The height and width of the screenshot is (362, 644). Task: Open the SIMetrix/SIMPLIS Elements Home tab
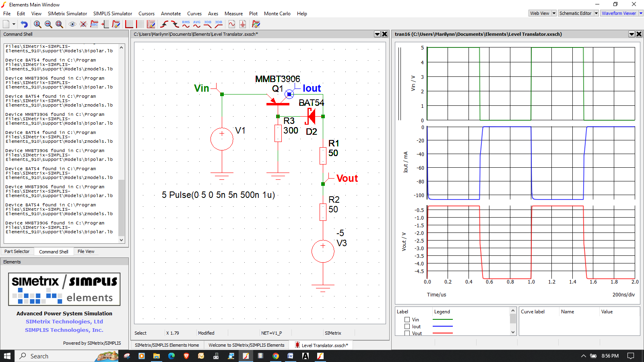[x=167, y=345]
